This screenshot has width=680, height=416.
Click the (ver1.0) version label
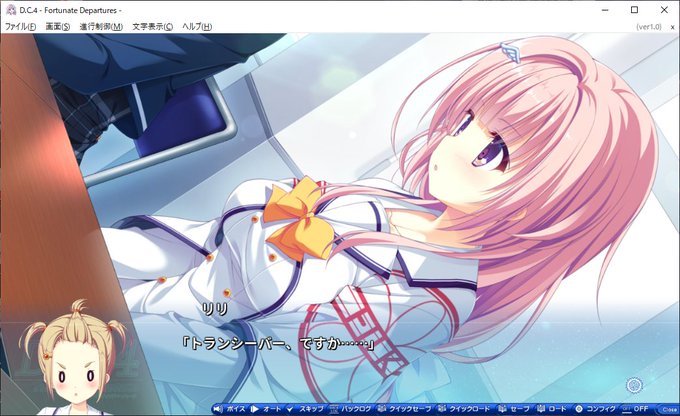tap(649, 27)
